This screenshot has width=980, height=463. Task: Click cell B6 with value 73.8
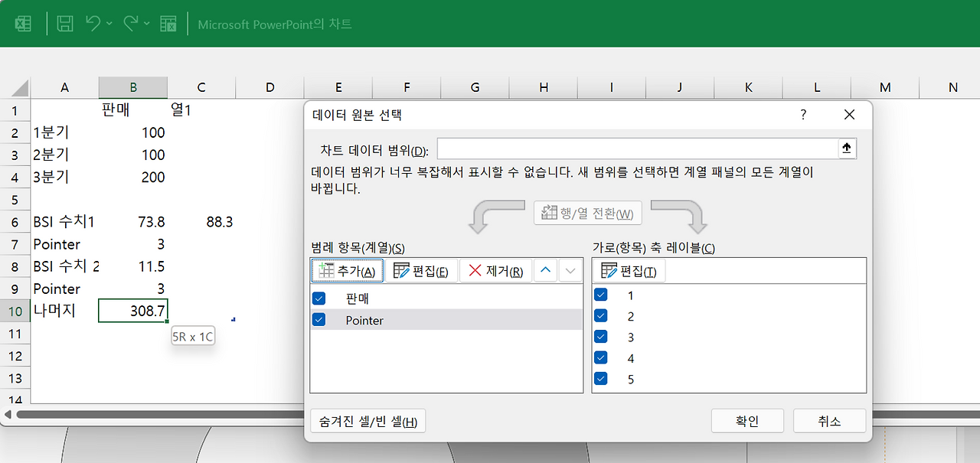[133, 222]
